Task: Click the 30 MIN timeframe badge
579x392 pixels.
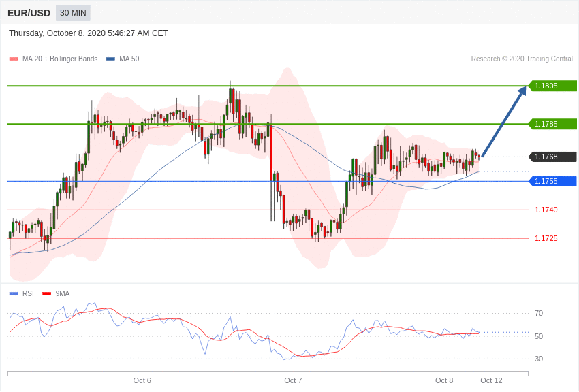Action: (x=73, y=13)
